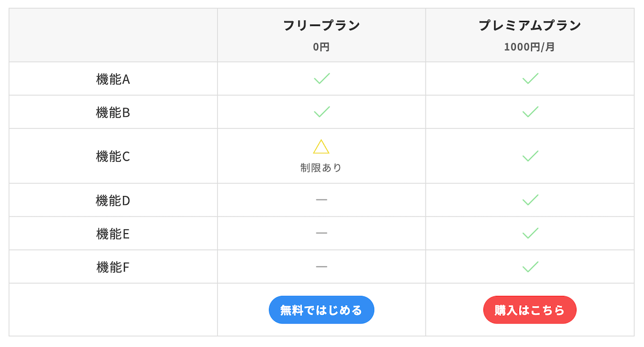
Task: Select the フリープラン column header
Action: click(x=321, y=25)
